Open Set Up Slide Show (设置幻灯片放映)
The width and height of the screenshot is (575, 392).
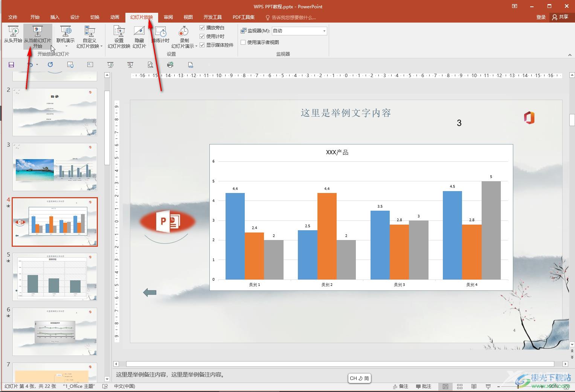119,36
